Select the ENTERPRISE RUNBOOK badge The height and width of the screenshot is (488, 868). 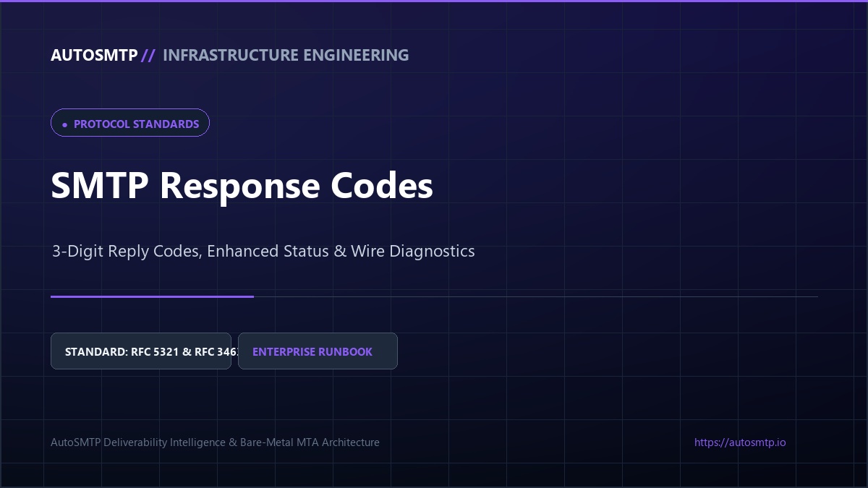tap(318, 351)
